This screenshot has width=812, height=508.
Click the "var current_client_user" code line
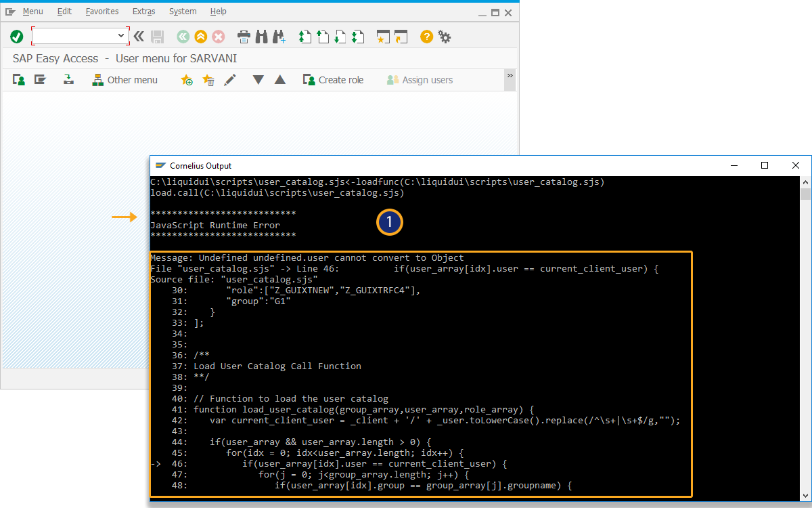coord(445,420)
